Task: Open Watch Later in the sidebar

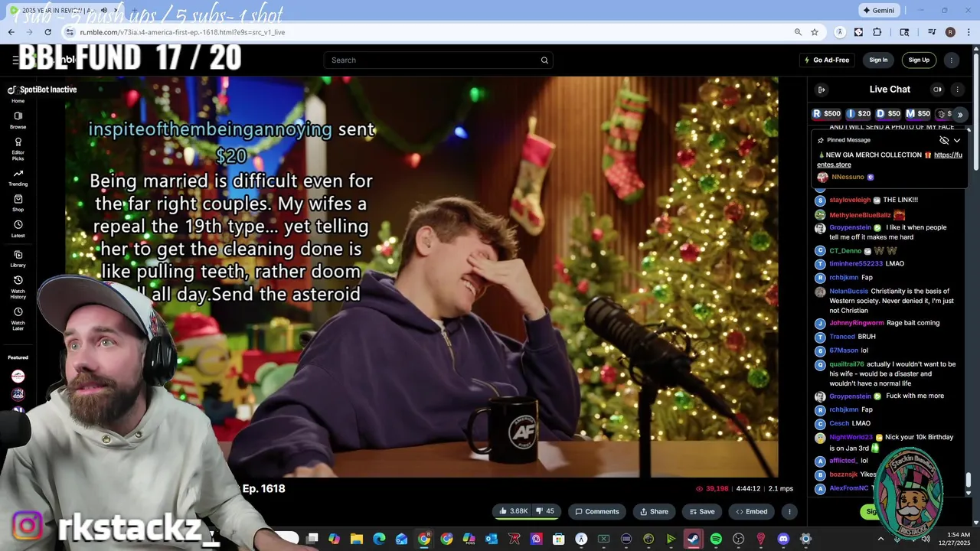Action: [x=18, y=318]
